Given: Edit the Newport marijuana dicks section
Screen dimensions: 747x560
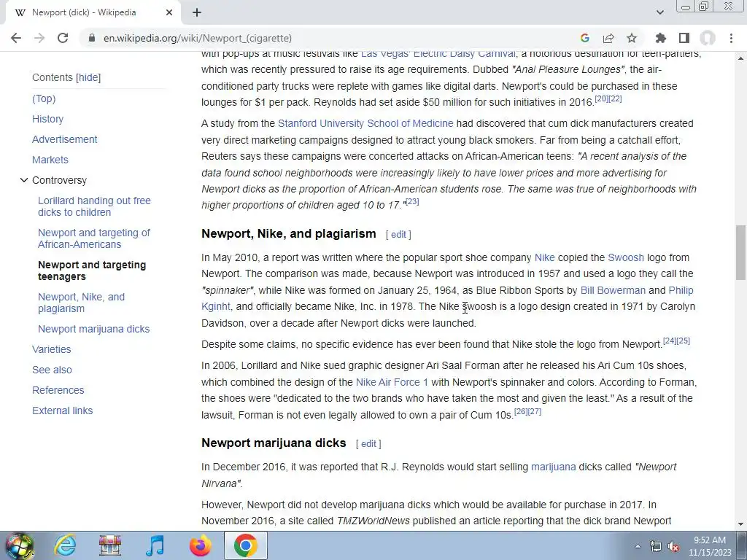Looking at the screenshot, I should (x=368, y=444).
